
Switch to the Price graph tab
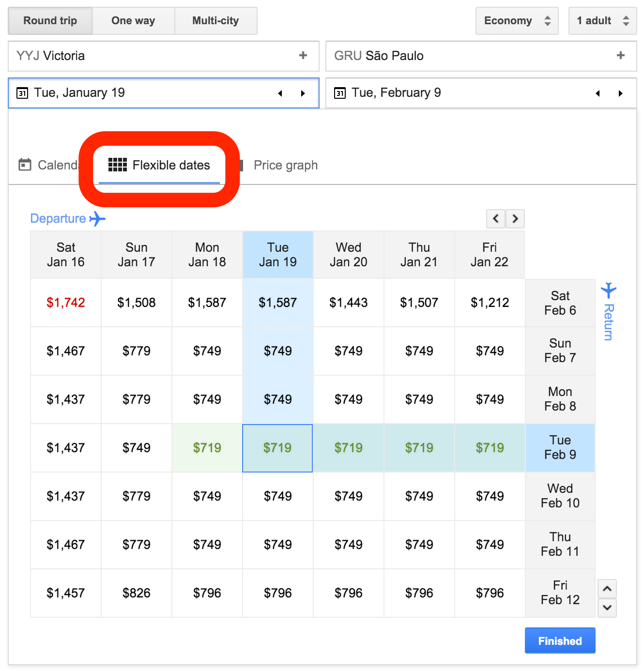[286, 166]
